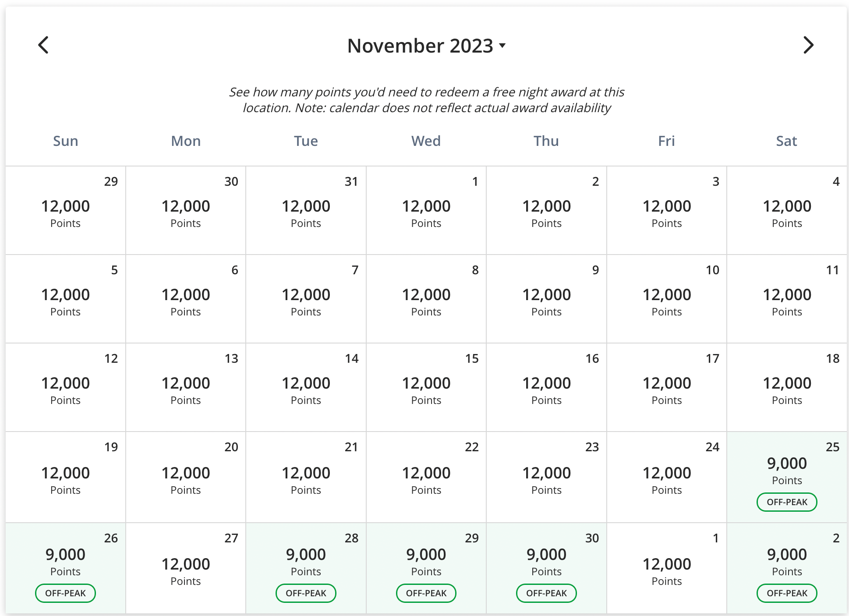
Task: Navigate to the previous month
Action: tap(43, 45)
